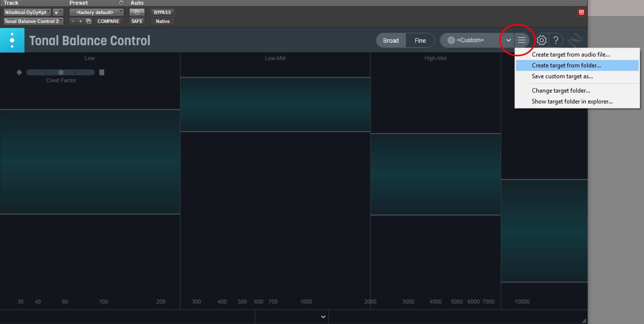Image resolution: width=644 pixels, height=324 pixels.
Task: Choose Create target from audio file
Action: (577, 55)
